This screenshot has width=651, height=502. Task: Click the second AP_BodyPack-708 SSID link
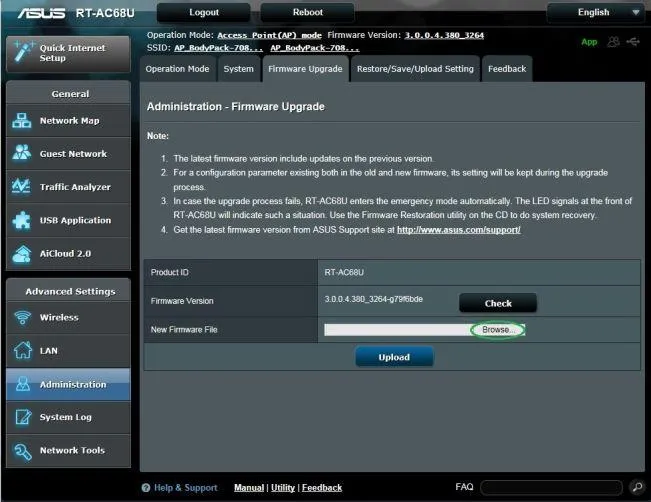315,48
